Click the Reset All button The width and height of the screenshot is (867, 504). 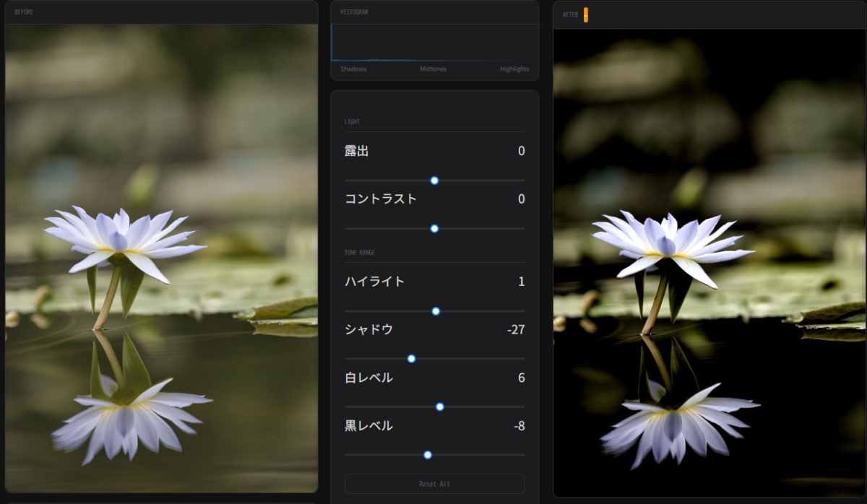point(434,484)
